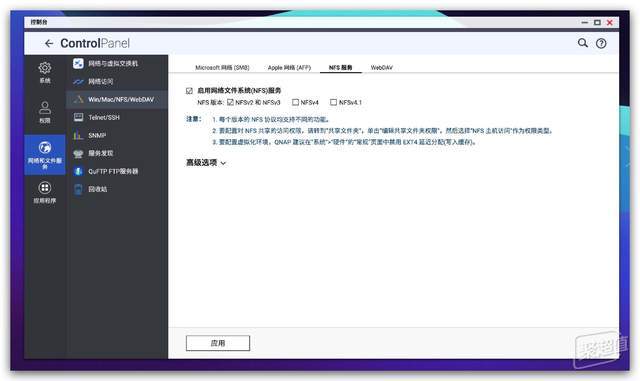Image resolution: width=640 pixels, height=381 pixels.
Task: Open the Recycle Bin sidebar entry
Action: click(x=117, y=189)
